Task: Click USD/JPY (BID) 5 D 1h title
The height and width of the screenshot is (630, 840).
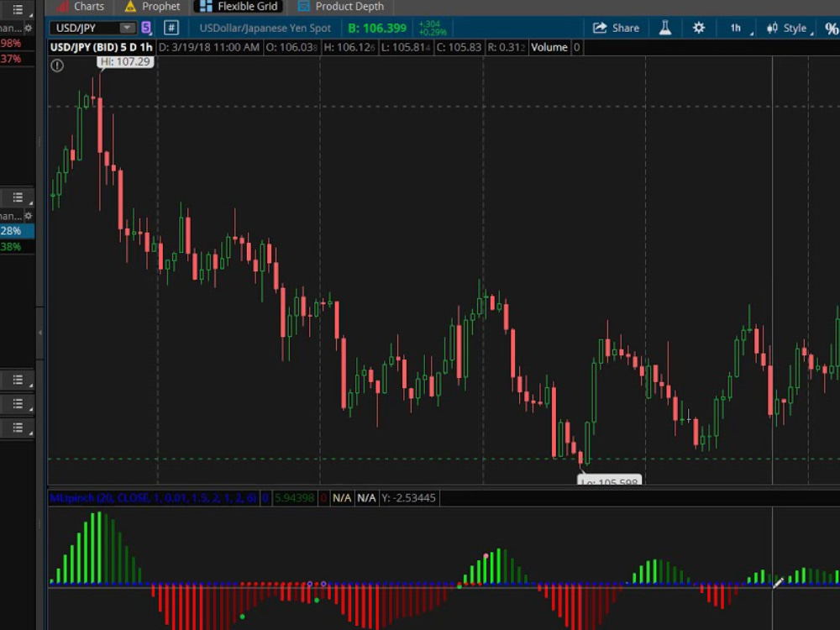Action: point(102,47)
